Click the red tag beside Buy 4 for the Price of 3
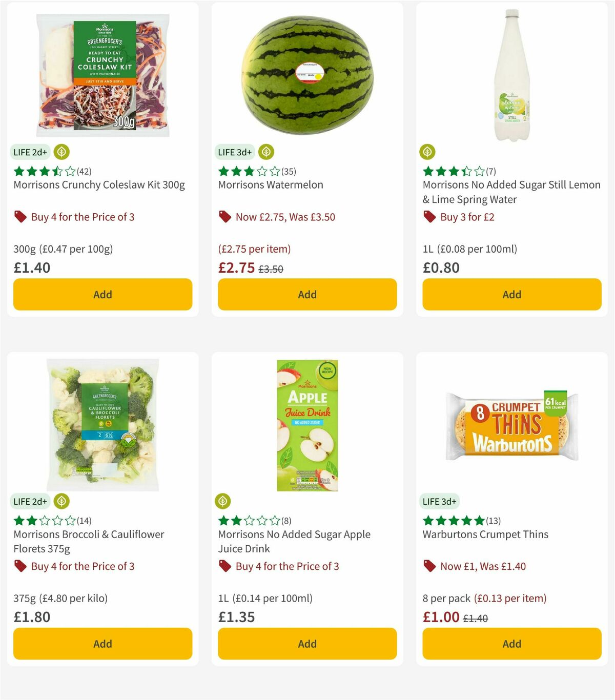Image resolution: width=615 pixels, height=700 pixels. coord(20,217)
